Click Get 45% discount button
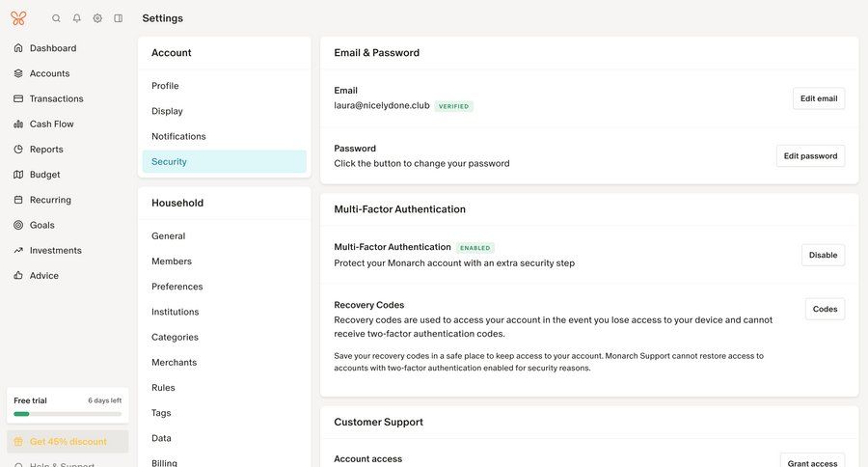868x467 pixels. point(68,442)
